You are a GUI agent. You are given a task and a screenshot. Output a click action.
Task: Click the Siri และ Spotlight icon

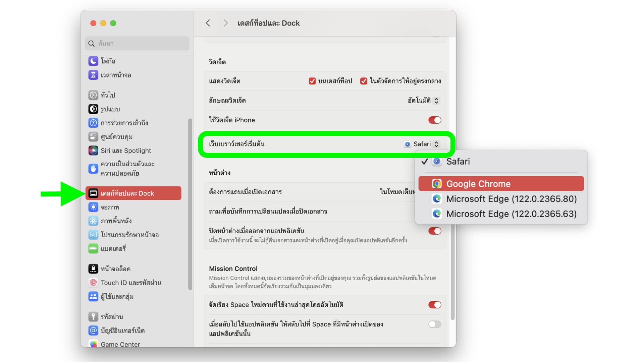[x=93, y=150]
